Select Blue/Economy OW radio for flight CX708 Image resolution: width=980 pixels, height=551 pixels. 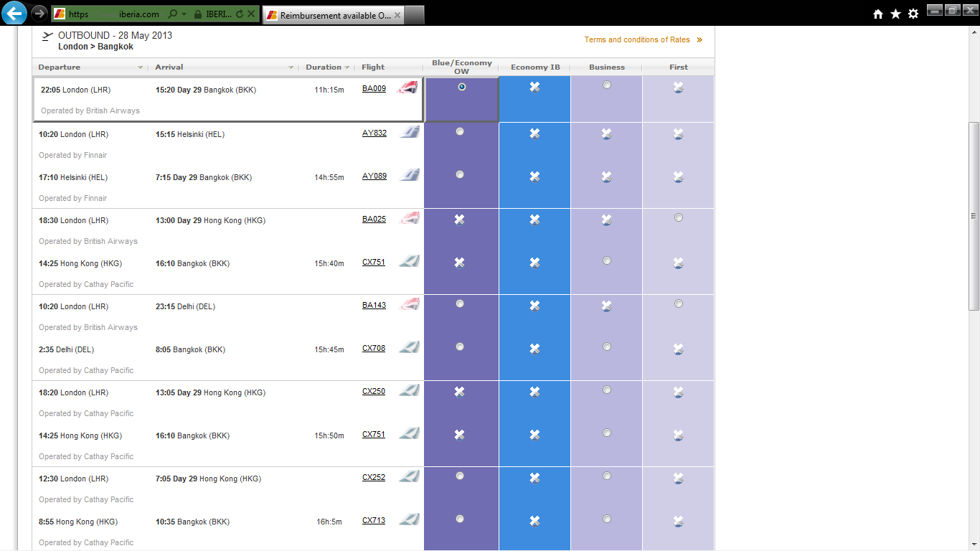(x=460, y=347)
